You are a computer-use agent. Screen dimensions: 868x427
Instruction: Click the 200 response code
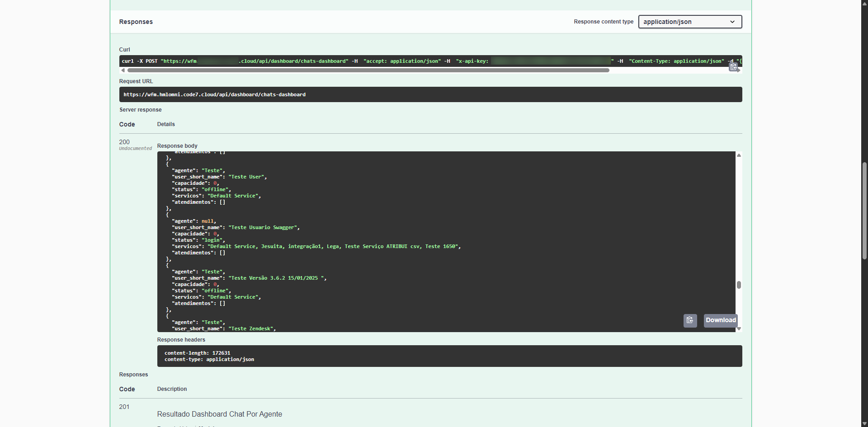[124, 142]
